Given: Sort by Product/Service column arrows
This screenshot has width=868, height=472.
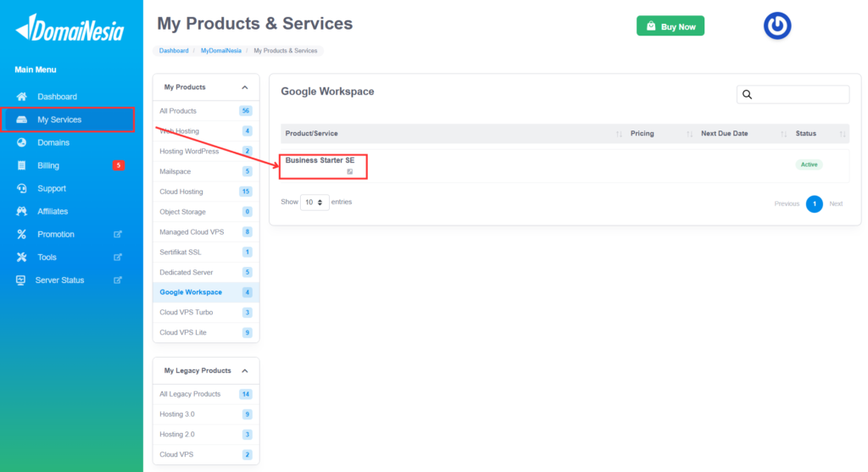Looking at the screenshot, I should point(619,134).
